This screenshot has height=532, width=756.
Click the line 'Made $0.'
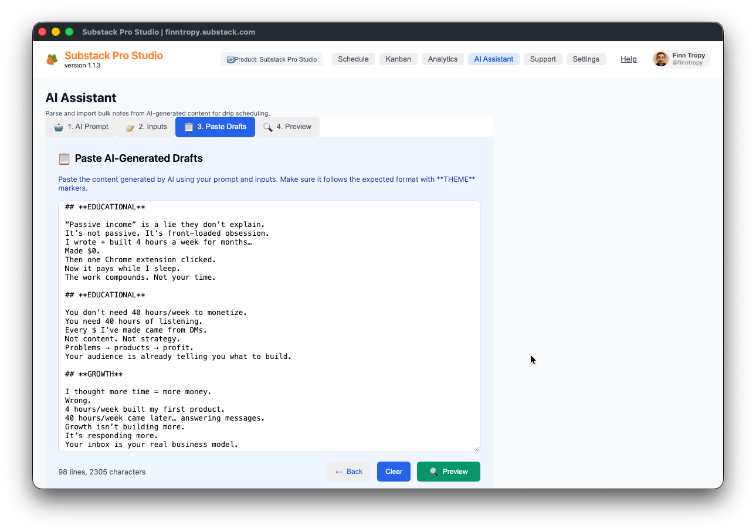coord(83,251)
